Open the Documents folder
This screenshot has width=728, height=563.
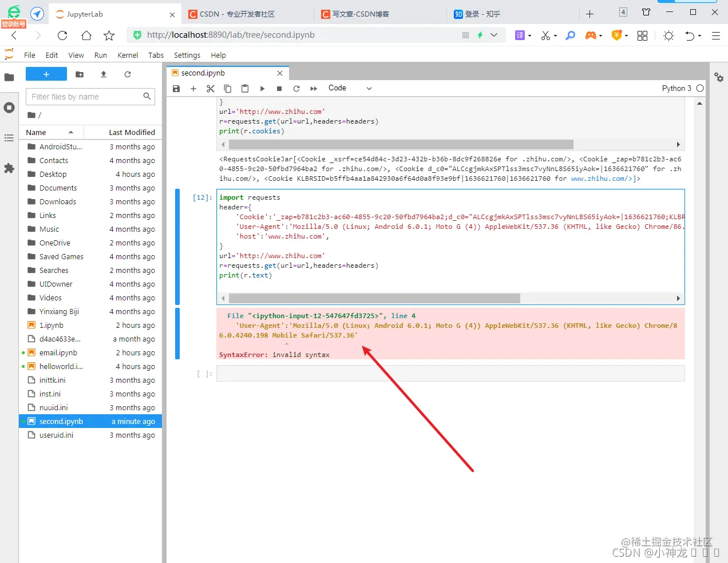pos(92,188)
